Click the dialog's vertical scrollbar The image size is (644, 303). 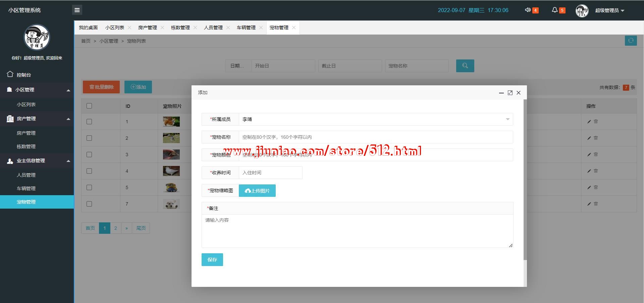pyautogui.click(x=525, y=179)
